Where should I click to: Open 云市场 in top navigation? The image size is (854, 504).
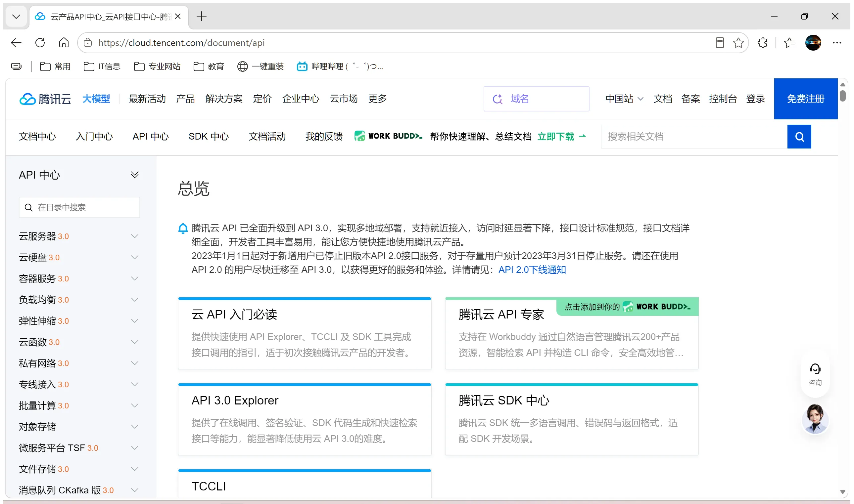pos(344,99)
